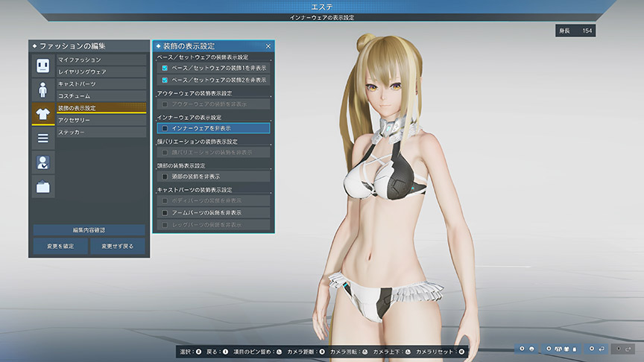
Task: Check 頭部の装飾を非表示 checkbox
Action: 165,177
